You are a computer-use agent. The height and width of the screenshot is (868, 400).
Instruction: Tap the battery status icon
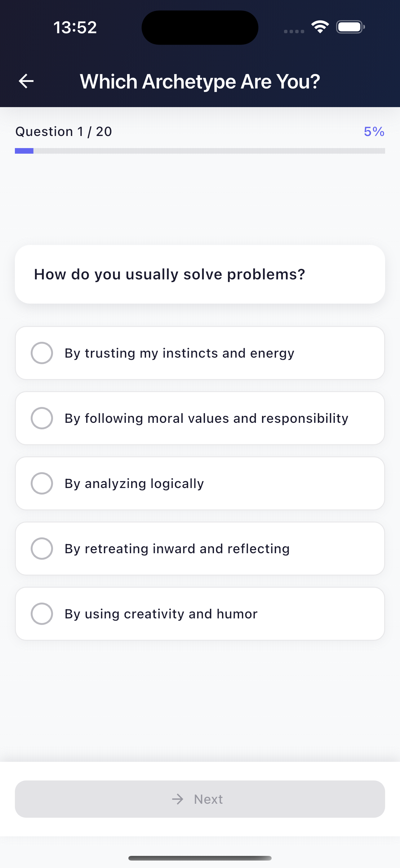pyautogui.click(x=350, y=27)
